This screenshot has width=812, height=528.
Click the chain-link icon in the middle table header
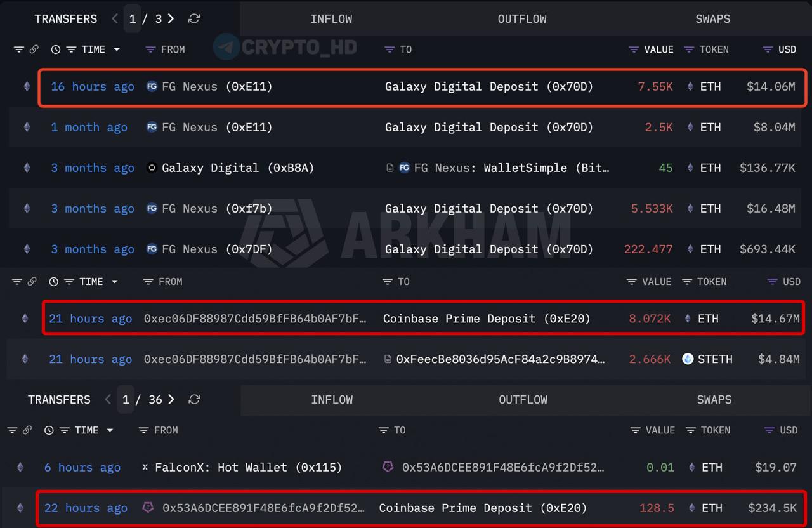click(x=32, y=281)
